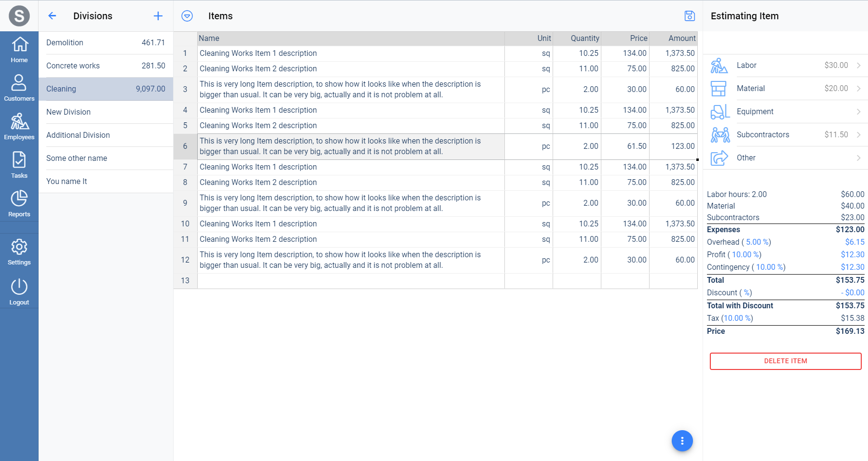Click the Tax 10.00 % value
This screenshot has width=868, height=461.
point(737,318)
